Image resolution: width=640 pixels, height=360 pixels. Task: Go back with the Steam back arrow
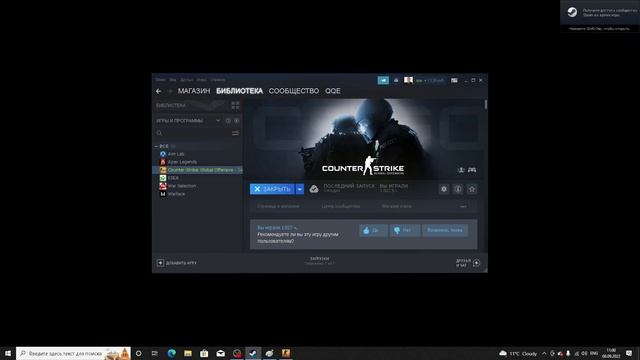click(158, 91)
